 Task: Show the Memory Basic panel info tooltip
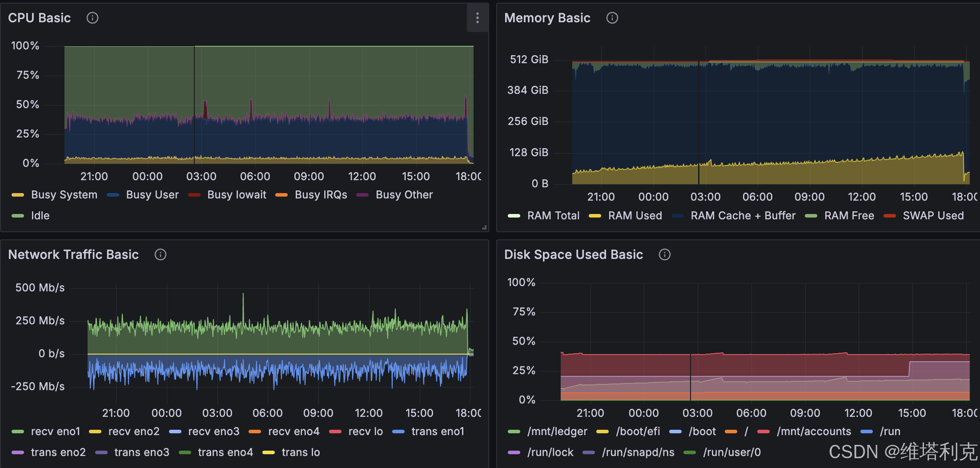(x=612, y=18)
